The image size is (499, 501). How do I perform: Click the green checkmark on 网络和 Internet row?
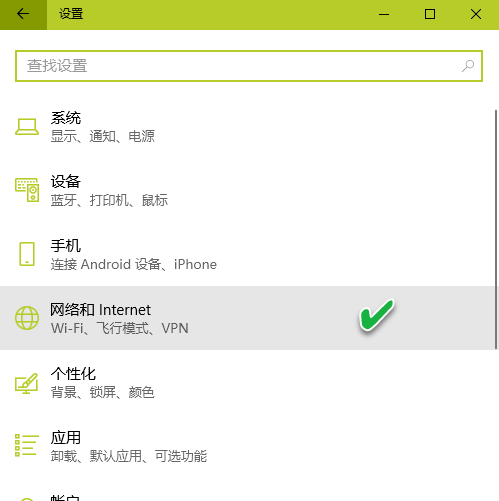(377, 315)
